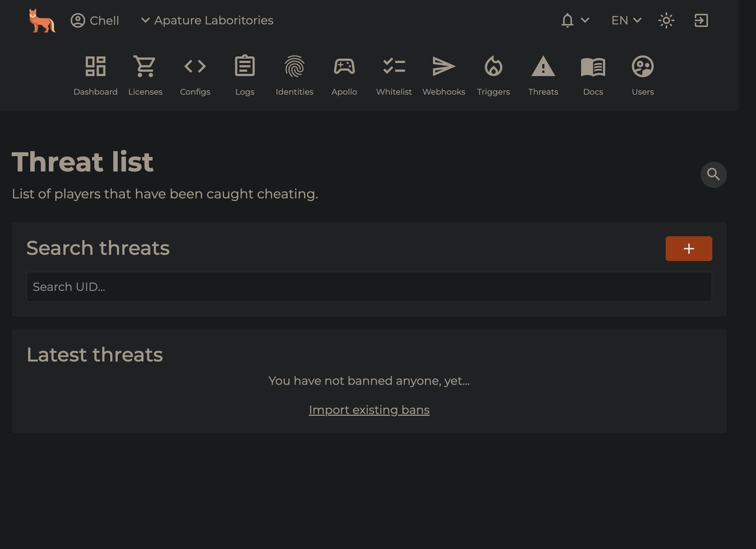Add a new threat with the plus button
This screenshot has height=549, width=756.
point(688,248)
